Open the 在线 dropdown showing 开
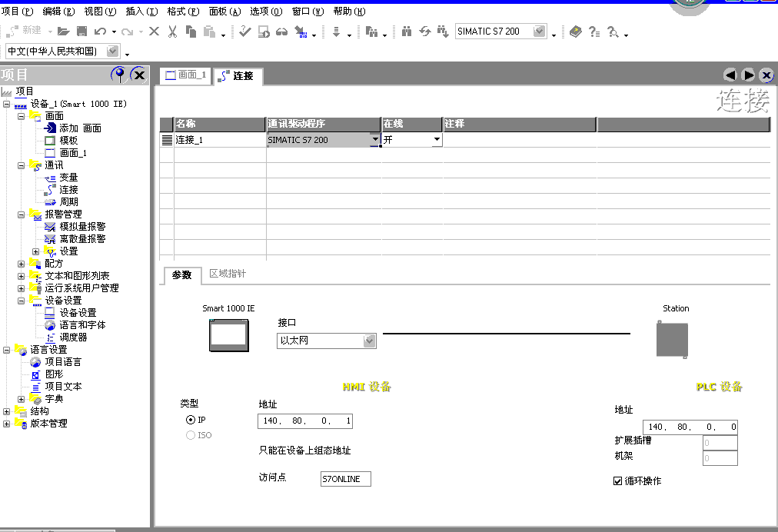778x532 pixels. click(437, 139)
